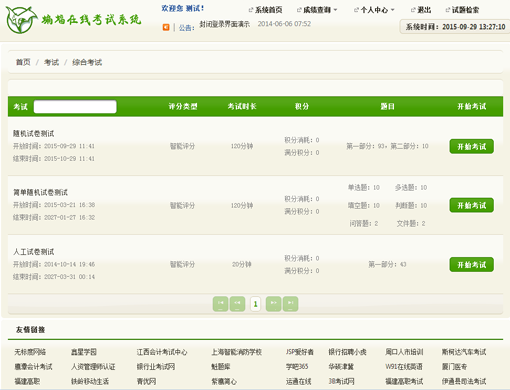Click the small icon beside 系统首页
The height and width of the screenshot is (390, 510).
point(251,10)
